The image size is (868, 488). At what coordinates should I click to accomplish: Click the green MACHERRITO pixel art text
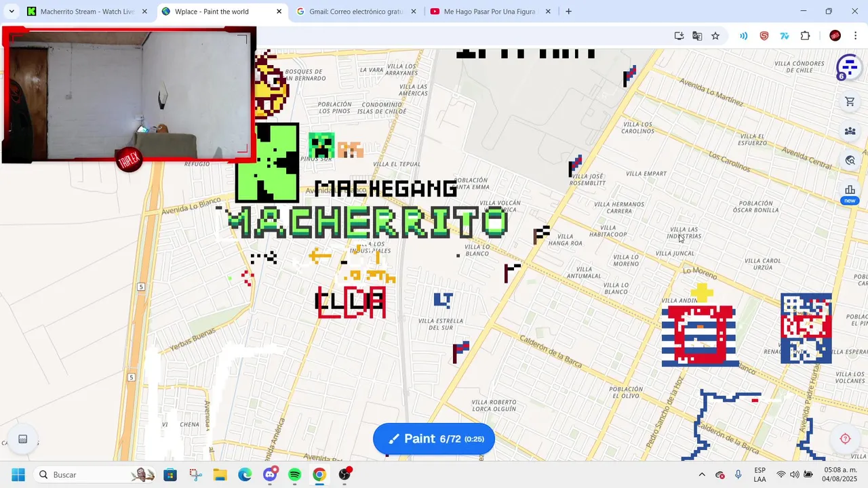366,223
